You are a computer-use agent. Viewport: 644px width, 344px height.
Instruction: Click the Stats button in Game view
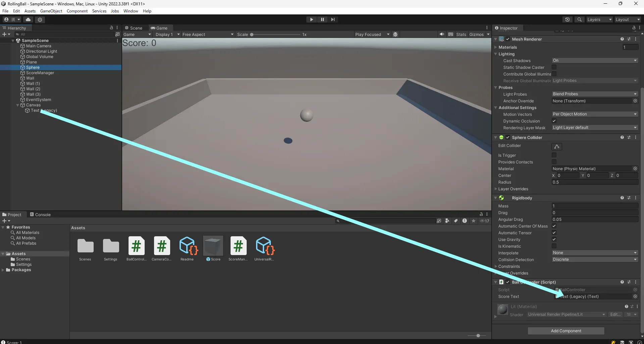[x=461, y=34]
